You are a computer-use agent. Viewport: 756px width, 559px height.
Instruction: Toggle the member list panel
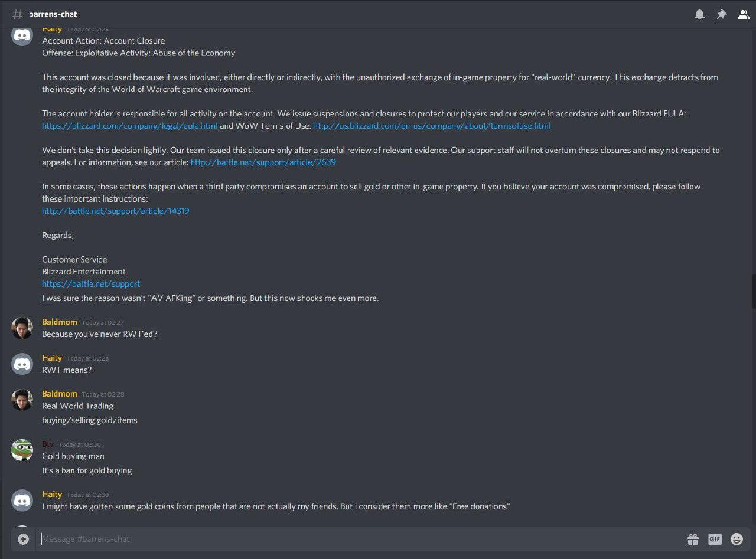tap(744, 15)
